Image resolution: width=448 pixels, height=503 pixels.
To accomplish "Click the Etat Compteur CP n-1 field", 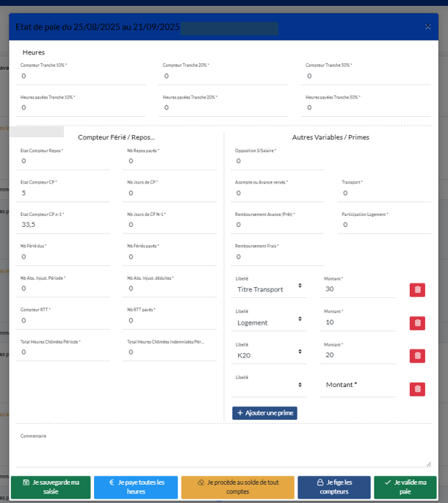I will [63, 225].
